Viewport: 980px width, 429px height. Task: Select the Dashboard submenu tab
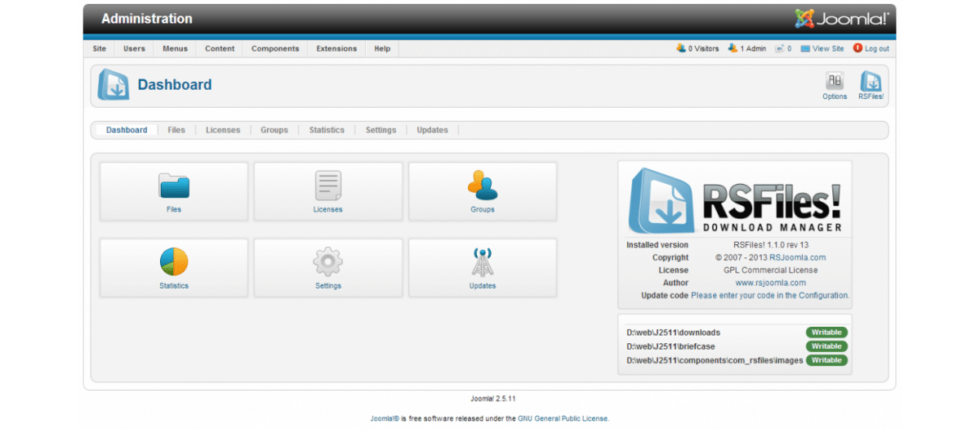[127, 130]
